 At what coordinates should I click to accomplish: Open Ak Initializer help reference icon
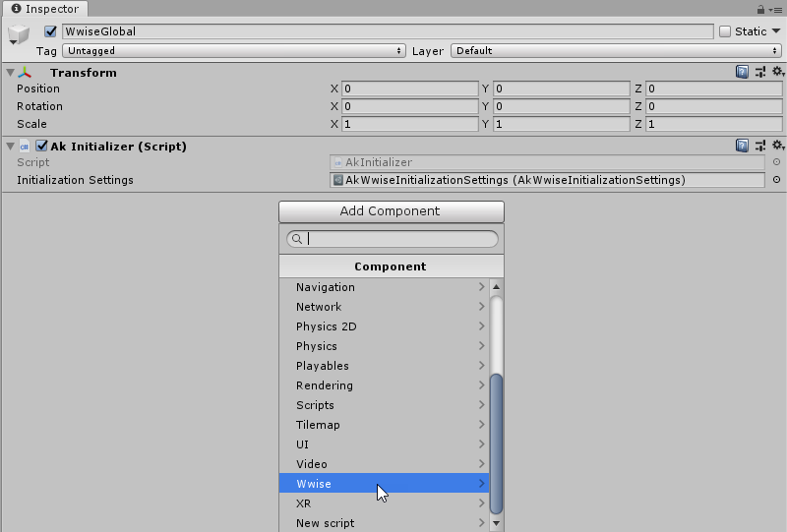(x=743, y=146)
